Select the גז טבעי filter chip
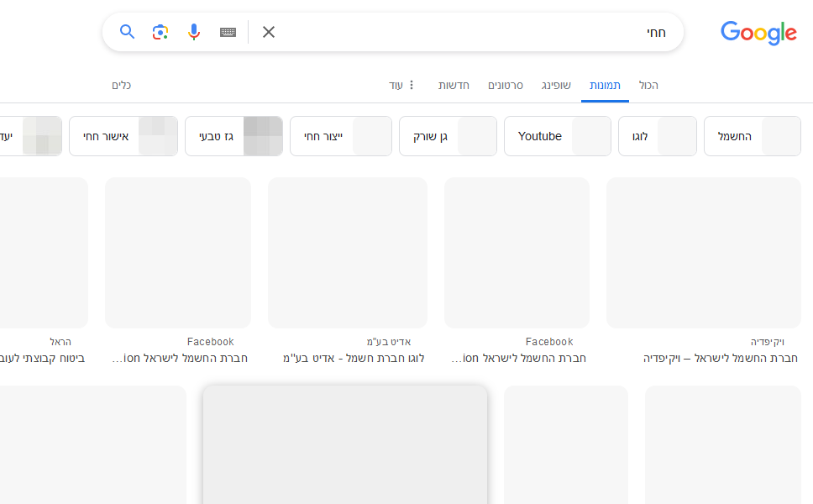Viewport: 813px width, 504px height. pos(233,136)
